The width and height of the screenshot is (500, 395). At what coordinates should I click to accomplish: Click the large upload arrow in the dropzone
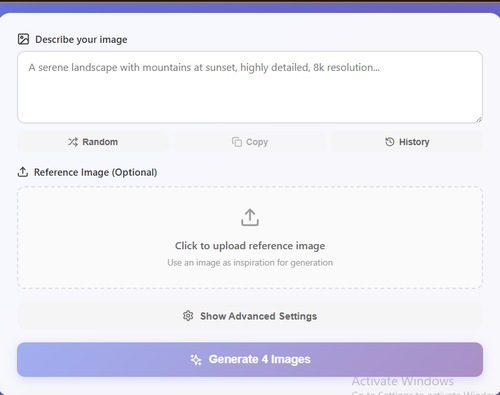pos(250,217)
